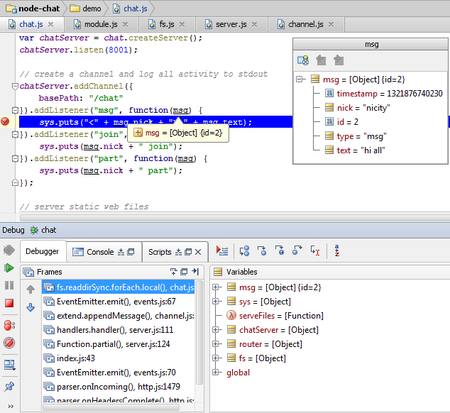Click chat.js breadcrumb
The height and width of the screenshot is (413, 450).
130,9
